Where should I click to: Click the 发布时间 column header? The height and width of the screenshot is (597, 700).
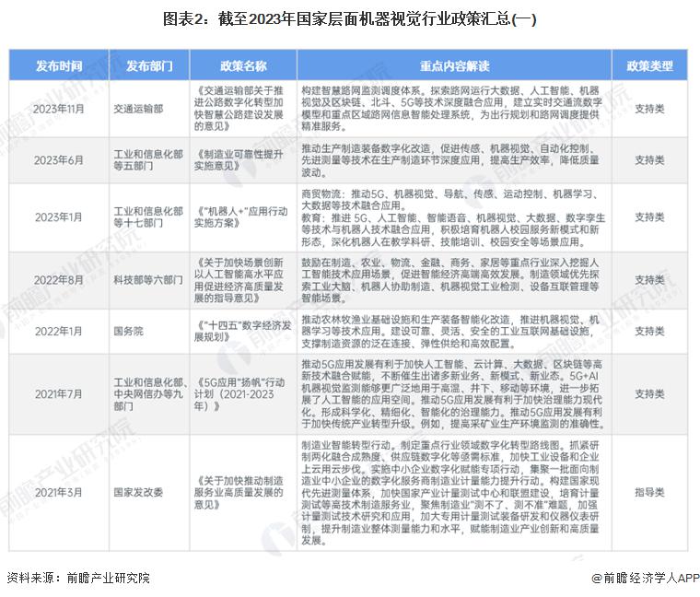click(58, 66)
